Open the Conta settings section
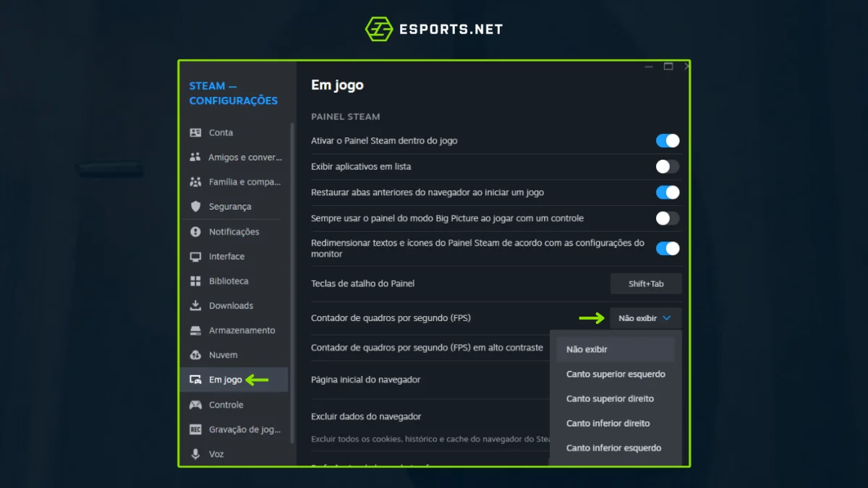 tap(235, 132)
